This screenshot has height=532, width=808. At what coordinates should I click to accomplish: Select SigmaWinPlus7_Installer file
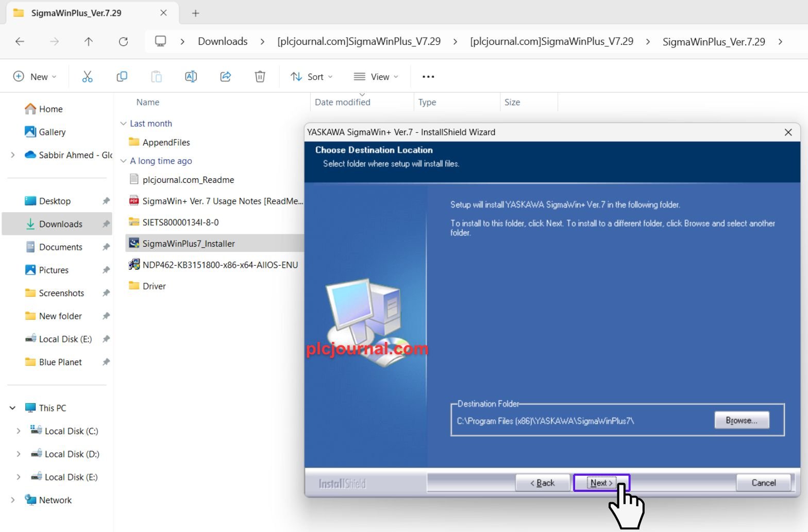point(189,244)
